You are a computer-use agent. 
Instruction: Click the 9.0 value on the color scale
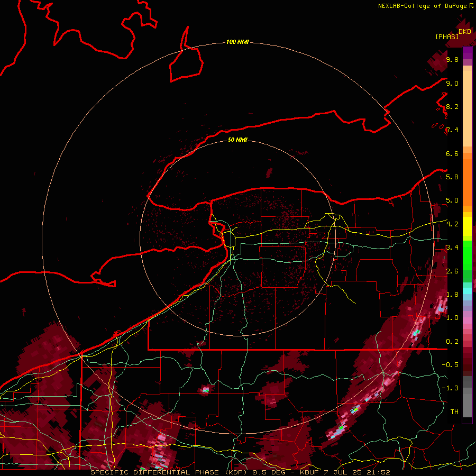(x=452, y=83)
